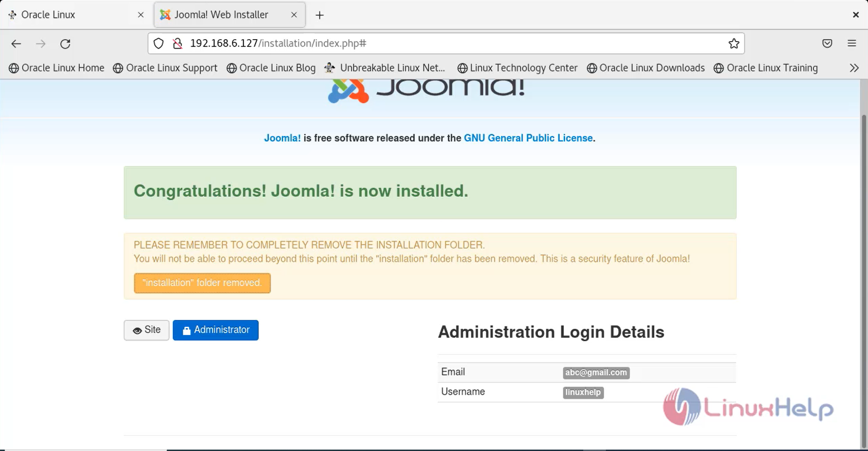This screenshot has width=868, height=451.
Task: Open the Site button with eye icon
Action: 147,330
